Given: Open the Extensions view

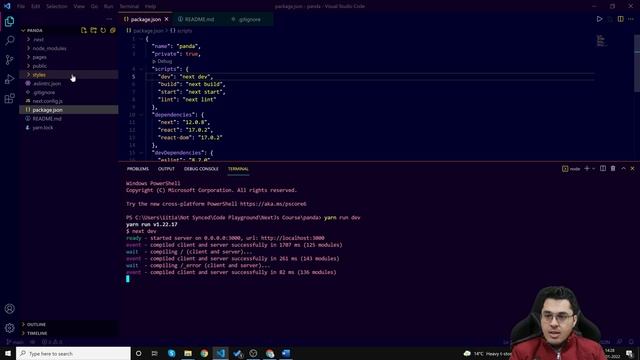Looking at the screenshot, I should tap(9, 98).
